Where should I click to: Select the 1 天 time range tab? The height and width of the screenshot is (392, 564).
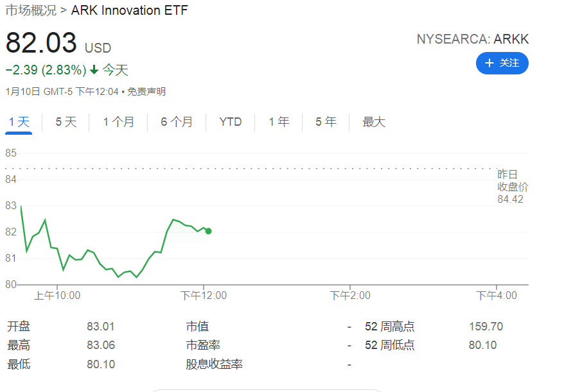pos(19,122)
